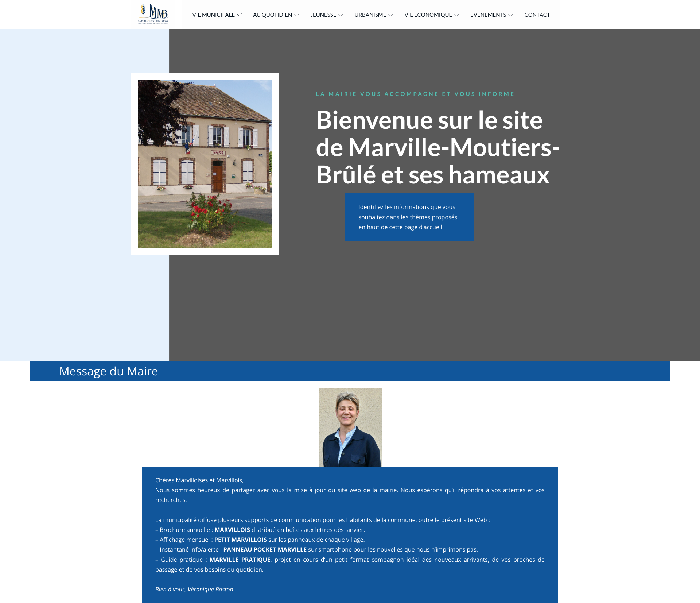The width and height of the screenshot is (700, 603).
Task: Open the AU QUOTIDIEN menu
Action: (276, 15)
